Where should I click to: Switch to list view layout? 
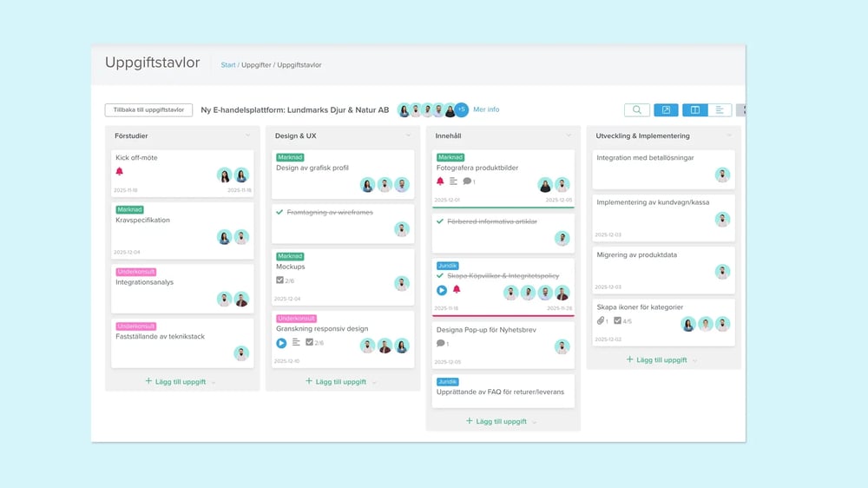point(720,110)
